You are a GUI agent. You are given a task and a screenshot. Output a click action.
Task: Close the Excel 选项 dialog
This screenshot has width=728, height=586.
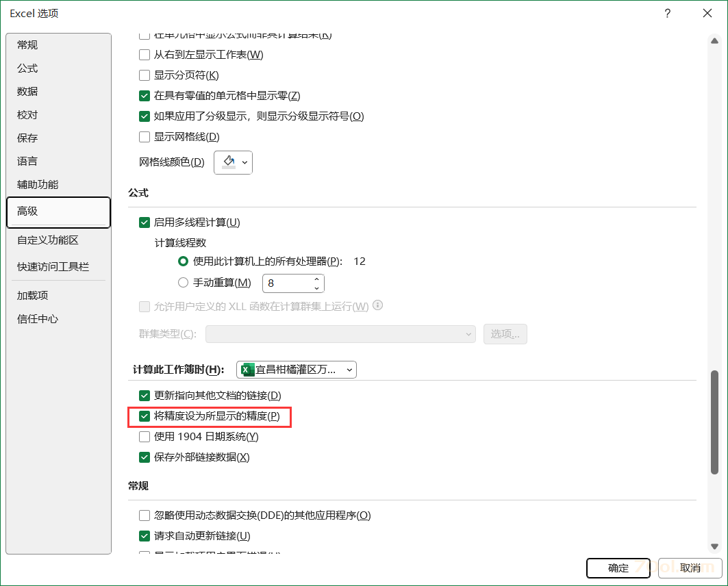707,14
